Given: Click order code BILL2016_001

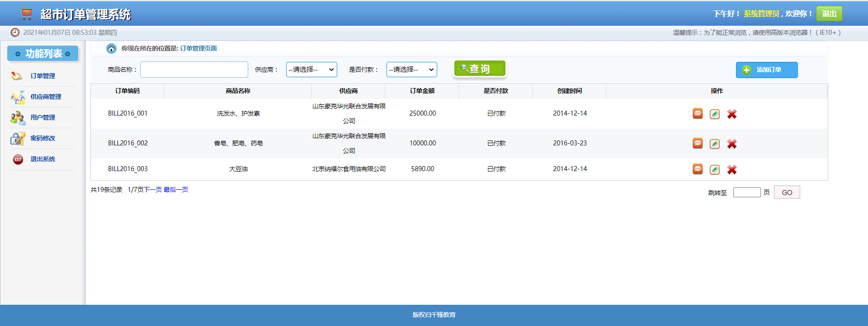Looking at the screenshot, I should [x=128, y=113].
